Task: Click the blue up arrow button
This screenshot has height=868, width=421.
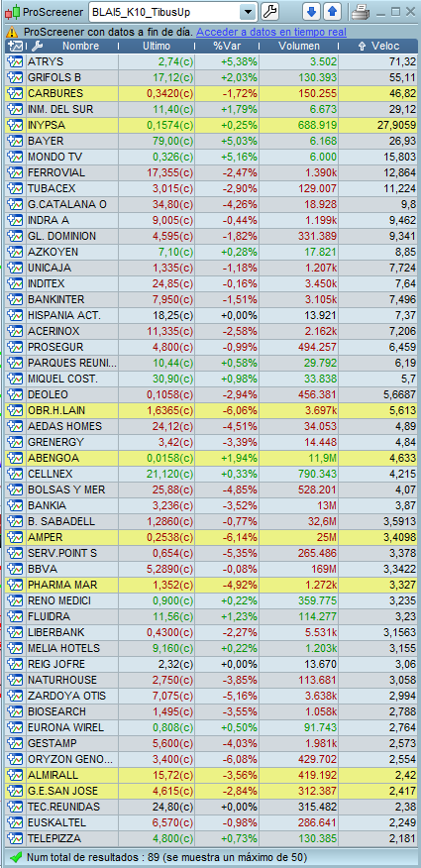Action: [333, 11]
